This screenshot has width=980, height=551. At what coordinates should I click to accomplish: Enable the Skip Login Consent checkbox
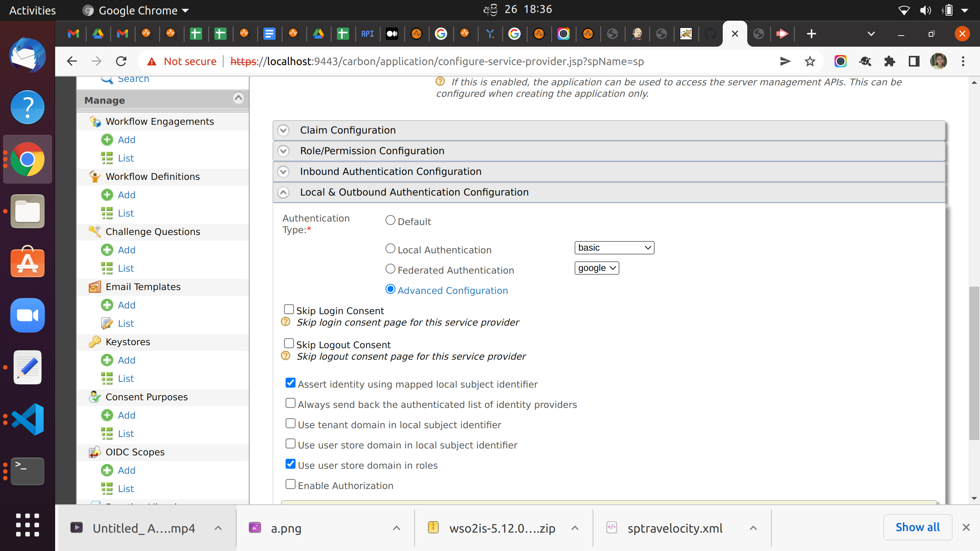point(289,309)
